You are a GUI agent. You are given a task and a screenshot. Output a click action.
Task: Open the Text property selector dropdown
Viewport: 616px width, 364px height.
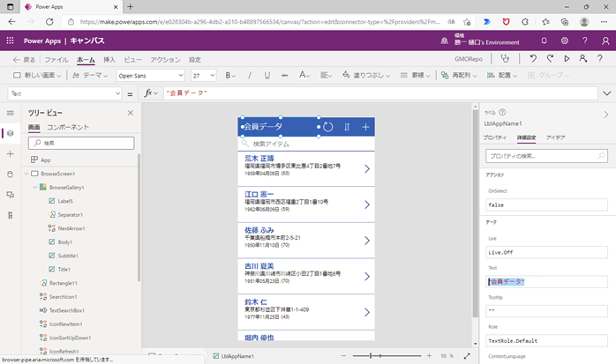click(64, 93)
